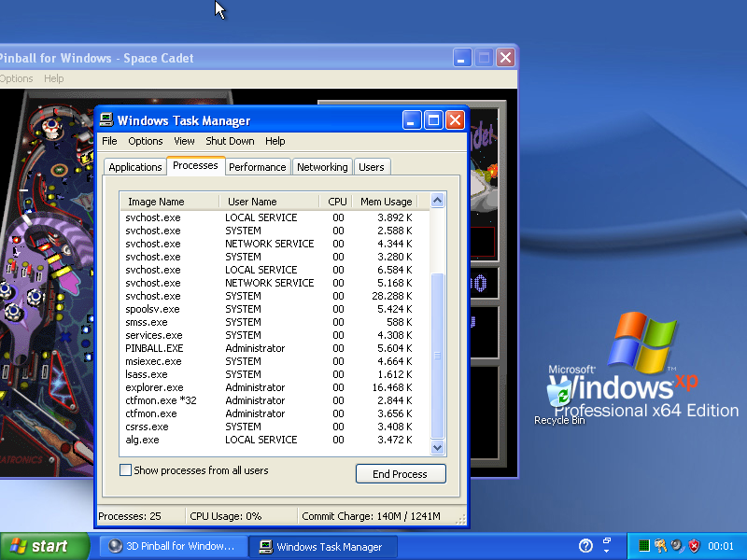Open the Start menu
The height and width of the screenshot is (560, 747).
[x=39, y=546]
